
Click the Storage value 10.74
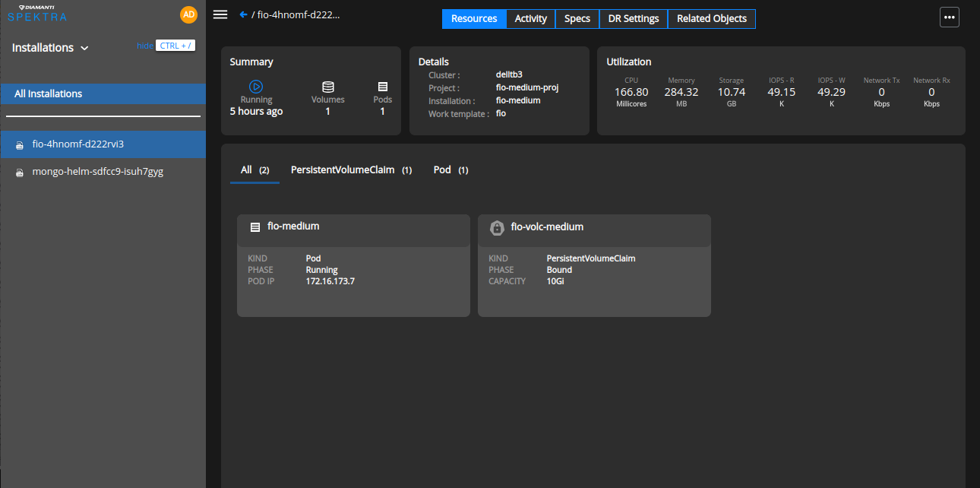coord(732,92)
